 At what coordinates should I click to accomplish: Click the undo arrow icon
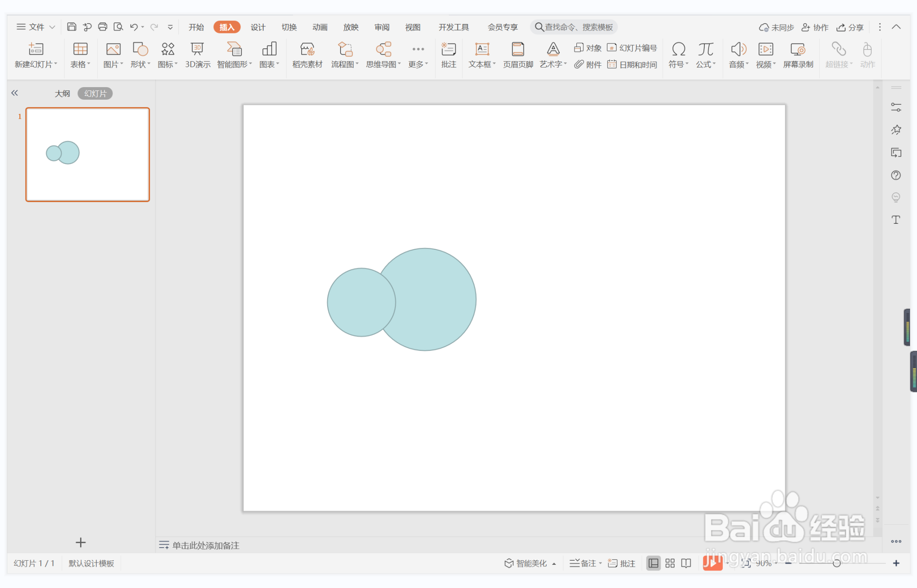[133, 27]
